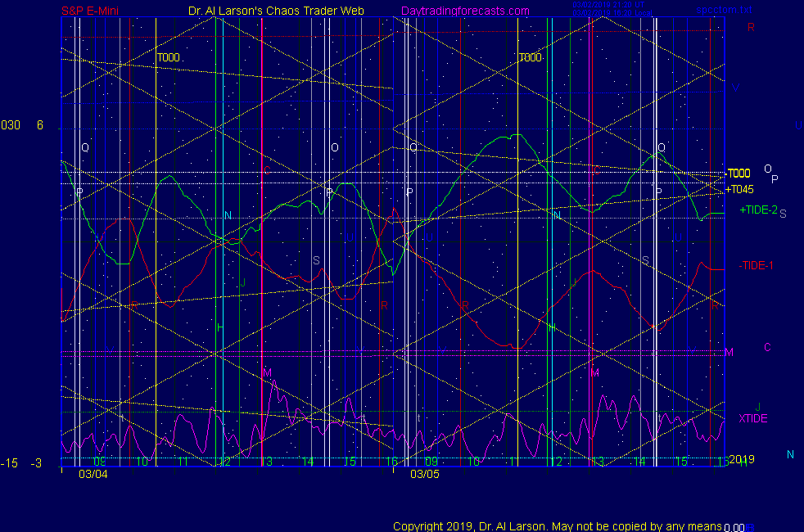Screen dimensions: 804x532
Task: Click the UT timestamp at top of chart
Action: (x=605, y=4)
